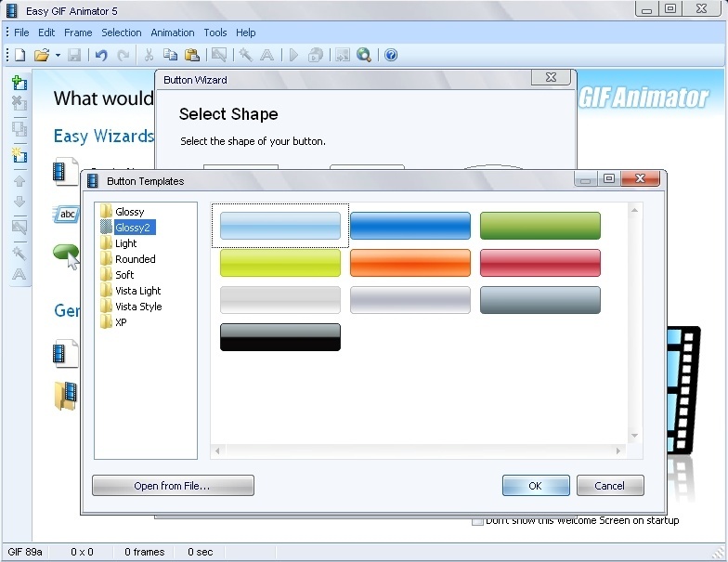The width and height of the screenshot is (728, 562).
Task: Click the horizontal scrollbar left arrow
Action: 217,451
